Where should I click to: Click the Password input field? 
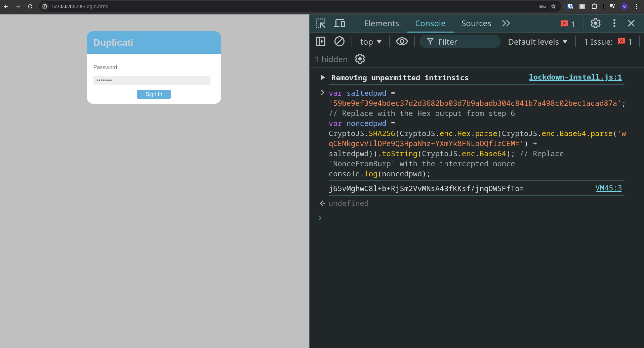click(152, 80)
